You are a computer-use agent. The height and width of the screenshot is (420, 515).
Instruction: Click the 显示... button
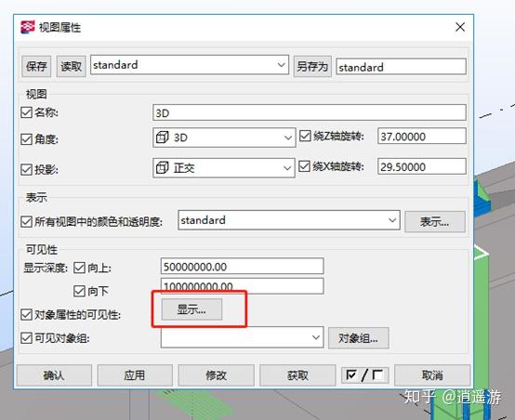pyautogui.click(x=191, y=309)
